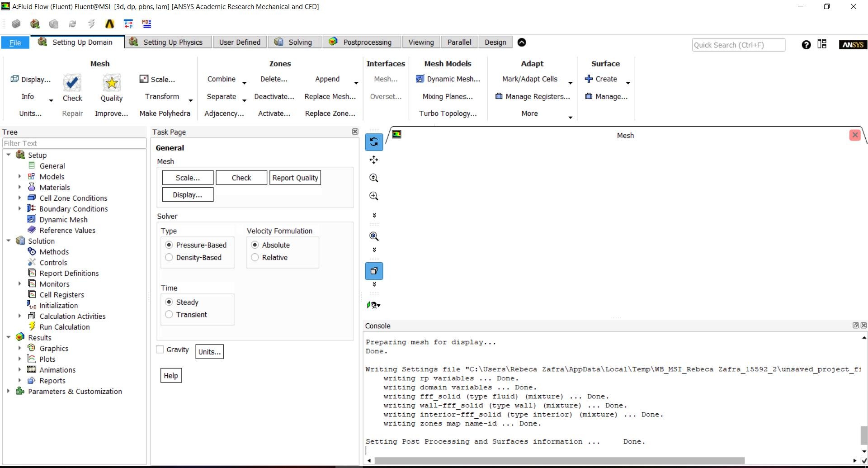Image resolution: width=868 pixels, height=468 pixels.
Task: Expand the Monitors tree node
Action: point(19,284)
